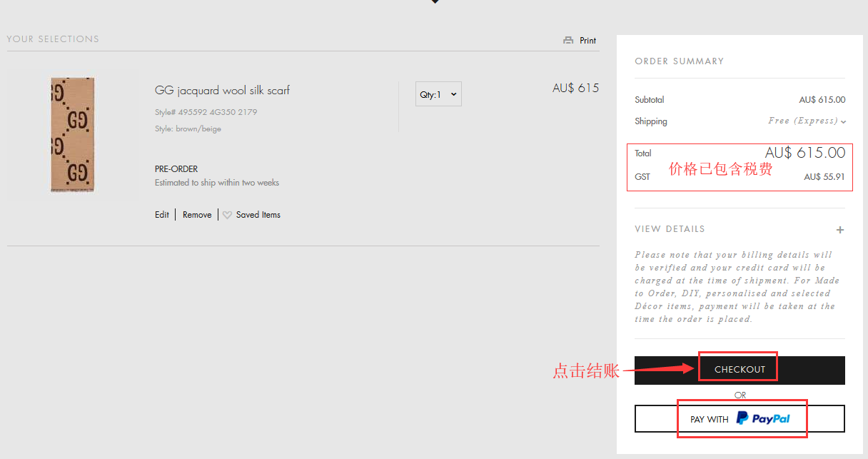The height and width of the screenshot is (459, 868).
Task: Open the Qty:1 quantity dropdown
Action: tap(438, 94)
